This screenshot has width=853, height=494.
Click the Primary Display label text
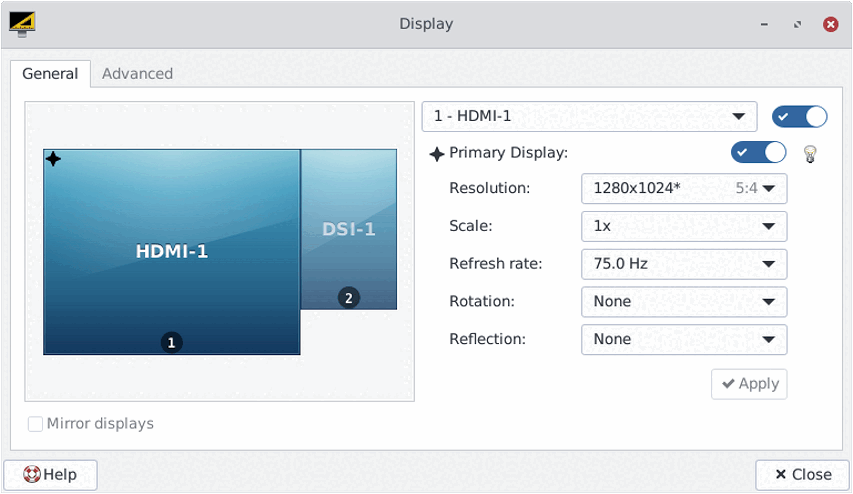point(509,153)
